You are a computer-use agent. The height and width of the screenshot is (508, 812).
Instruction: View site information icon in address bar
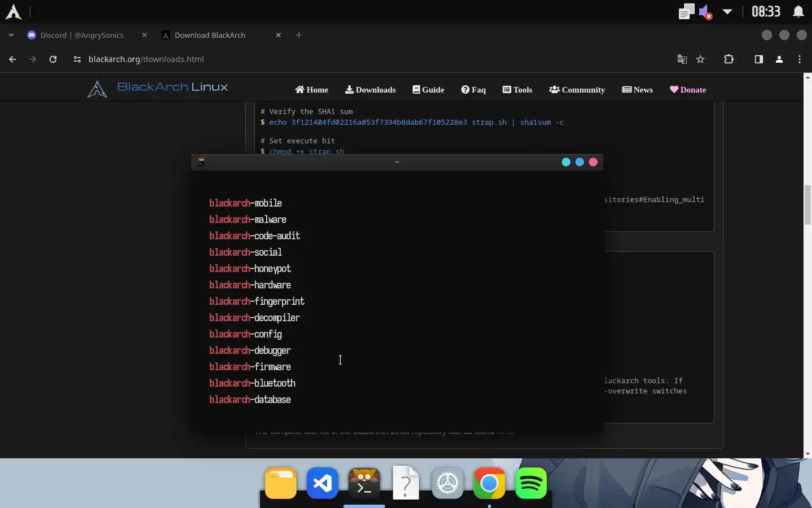click(77, 59)
